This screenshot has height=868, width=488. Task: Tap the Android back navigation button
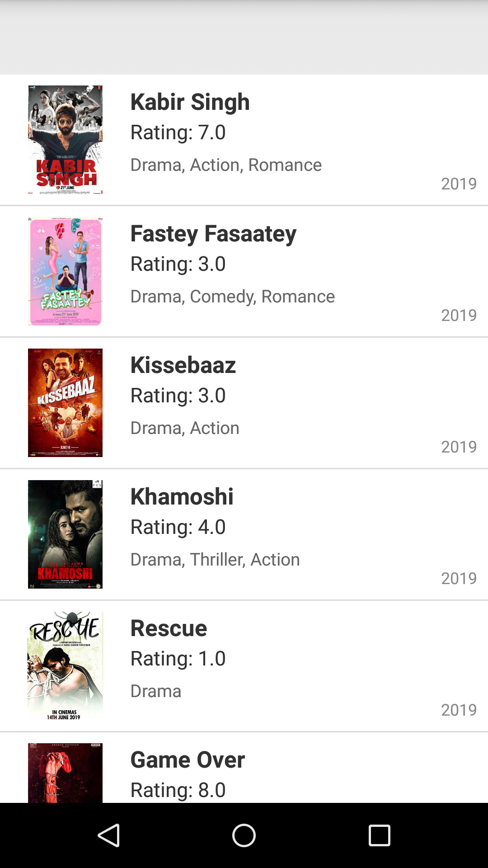click(108, 835)
